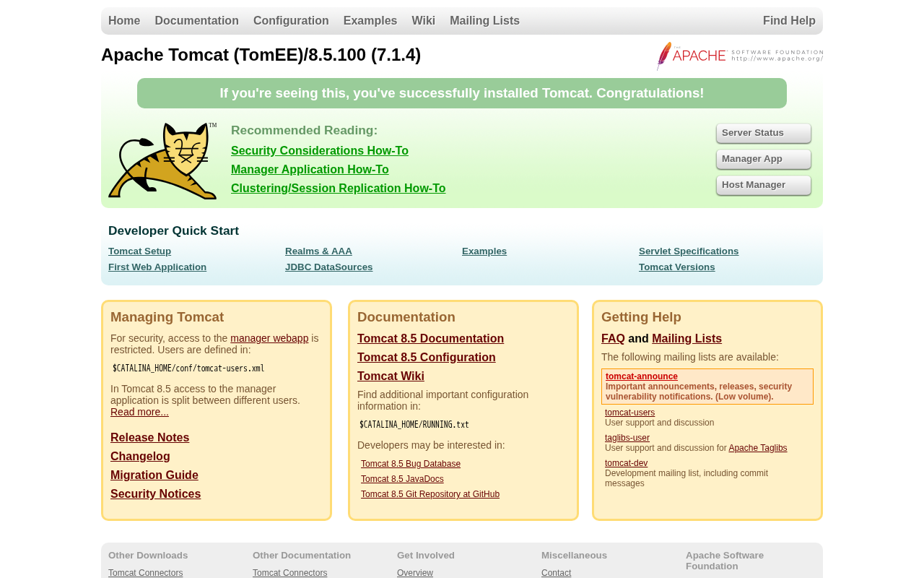
Task: Open Manager Application How-To link
Action: pos(310,170)
